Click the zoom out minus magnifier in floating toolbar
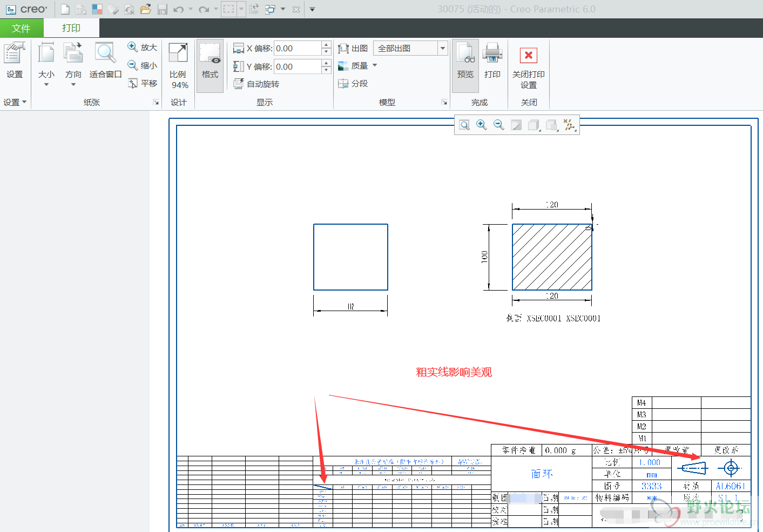Image resolution: width=763 pixels, height=532 pixels. click(499, 125)
